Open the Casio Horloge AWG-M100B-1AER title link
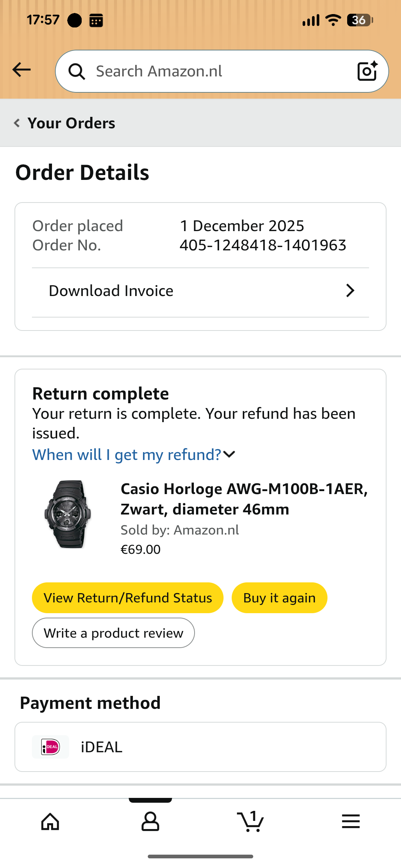This screenshot has height=868, width=401. pos(244,499)
